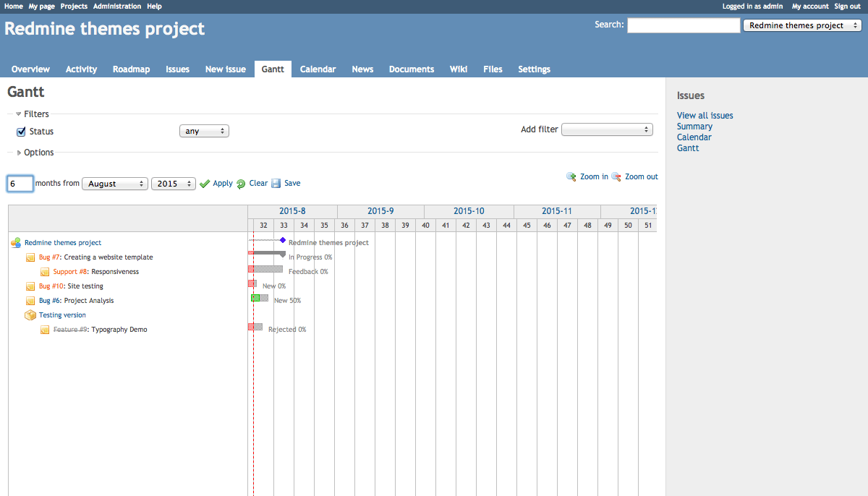
Task: Click the floppy disk Save icon
Action: 276,184
